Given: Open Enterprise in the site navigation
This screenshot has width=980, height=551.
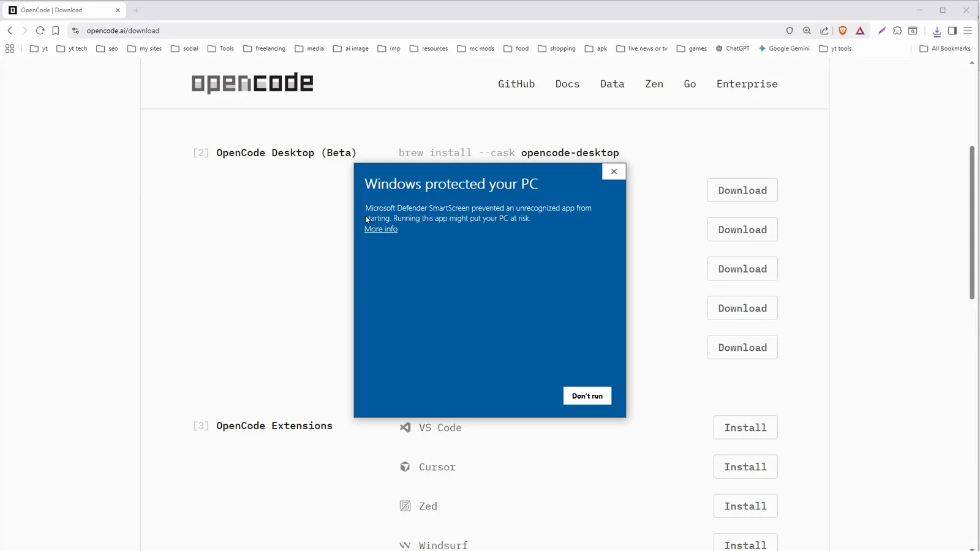Looking at the screenshot, I should click(747, 84).
